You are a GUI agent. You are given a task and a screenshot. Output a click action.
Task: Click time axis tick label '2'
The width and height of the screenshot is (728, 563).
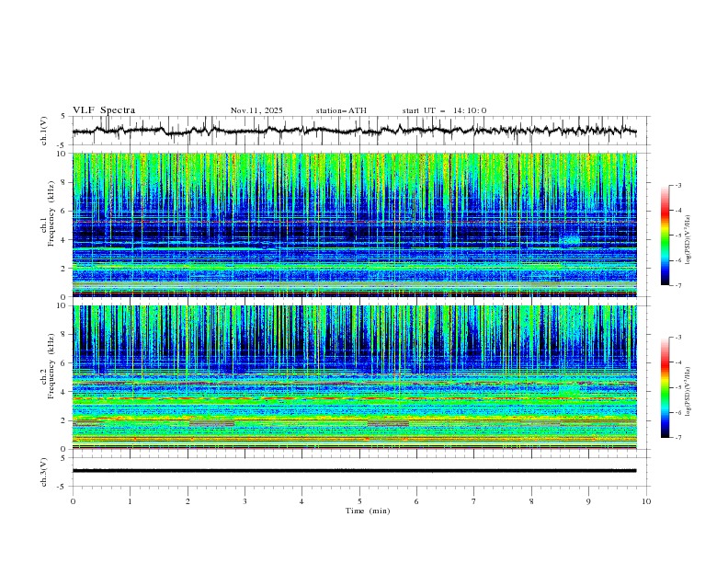[188, 501]
